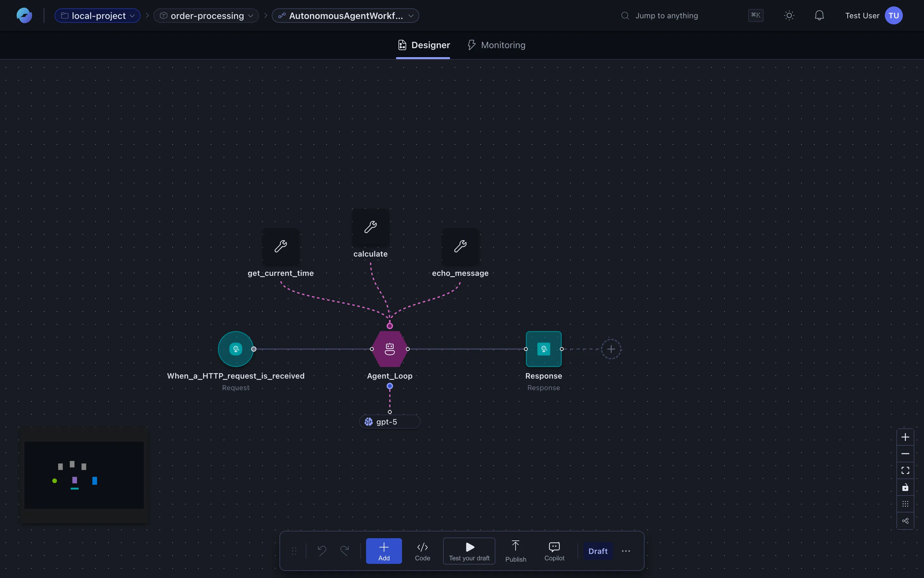Click the dashed plus add-node circle
Screen dimensions: 924x578
[x=611, y=349]
